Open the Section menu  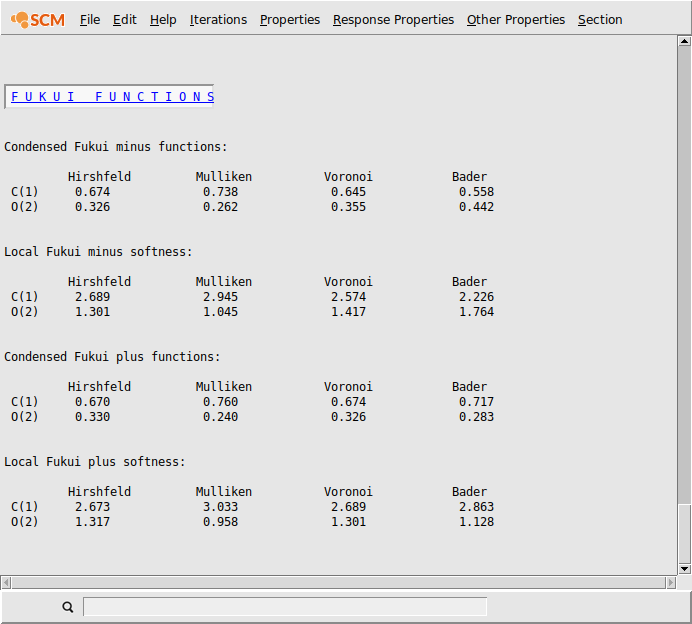(600, 20)
